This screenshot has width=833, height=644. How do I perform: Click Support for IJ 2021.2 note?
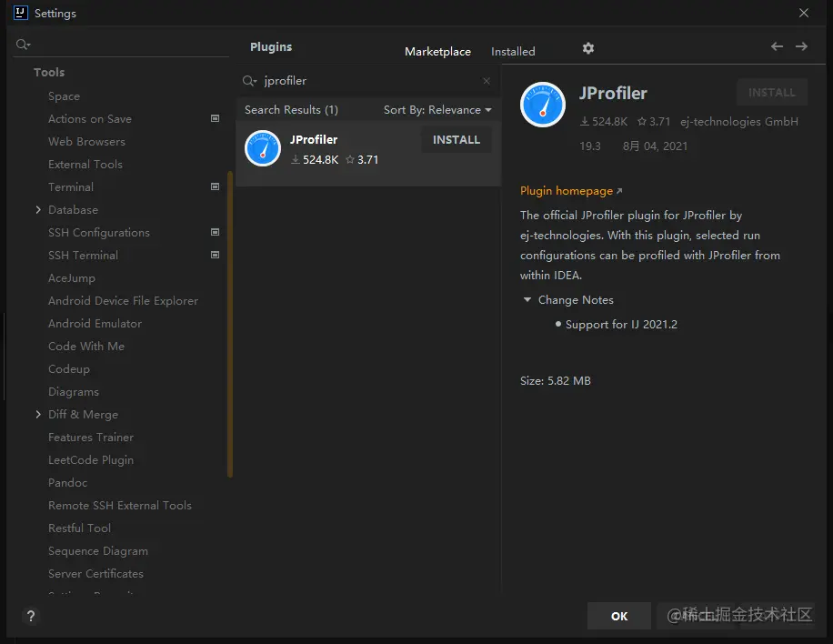pyautogui.click(x=621, y=325)
